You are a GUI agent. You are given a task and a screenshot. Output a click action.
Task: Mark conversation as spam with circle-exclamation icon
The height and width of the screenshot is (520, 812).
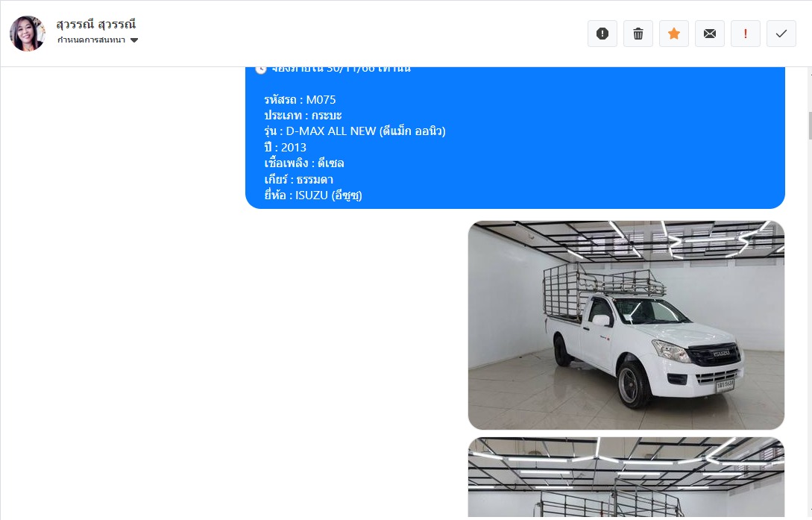[x=602, y=34]
